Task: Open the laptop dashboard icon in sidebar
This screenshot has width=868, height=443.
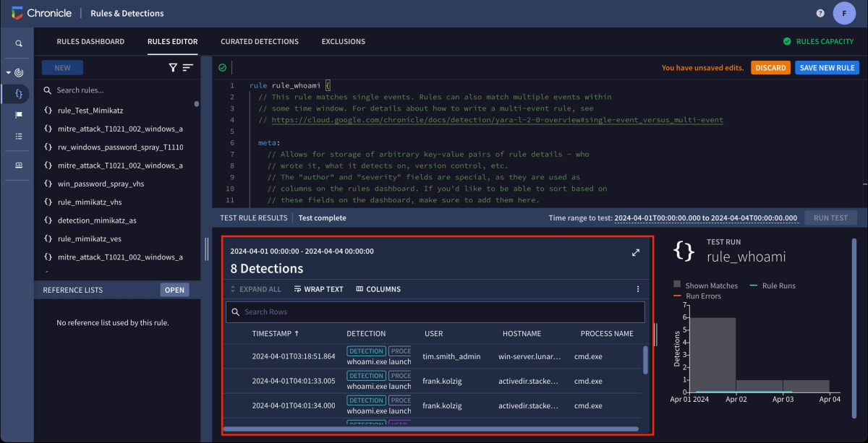Action: pyautogui.click(x=19, y=165)
